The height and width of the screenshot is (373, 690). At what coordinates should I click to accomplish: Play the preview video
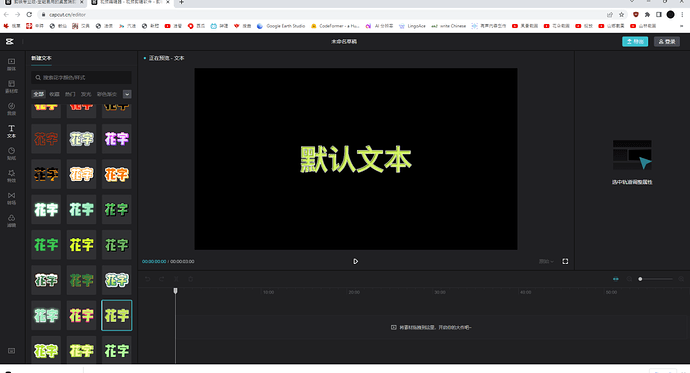356,261
